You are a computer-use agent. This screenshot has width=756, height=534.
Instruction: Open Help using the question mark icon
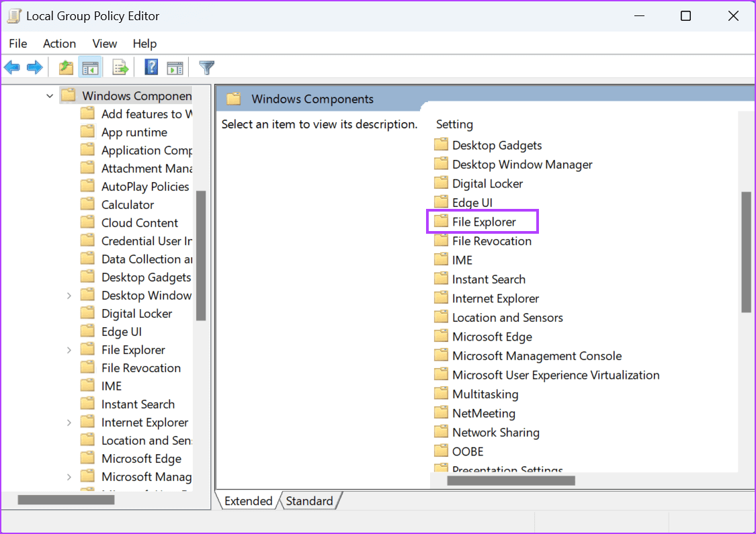[x=151, y=66]
